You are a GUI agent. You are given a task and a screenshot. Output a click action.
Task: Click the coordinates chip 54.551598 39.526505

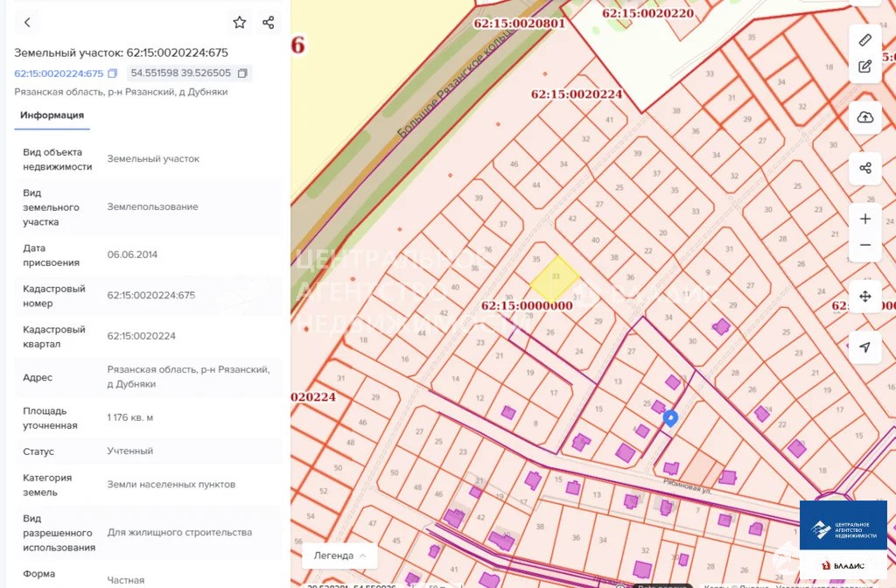181,73
